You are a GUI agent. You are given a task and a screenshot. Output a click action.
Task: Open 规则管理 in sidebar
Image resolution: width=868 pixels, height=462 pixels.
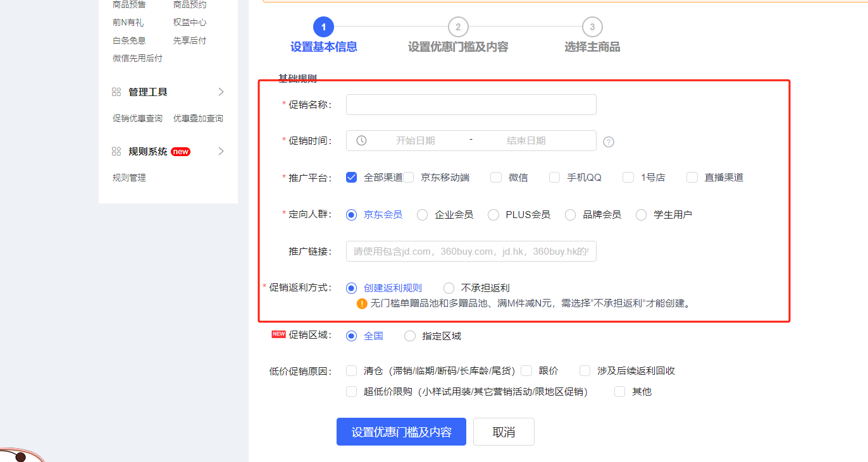click(129, 178)
